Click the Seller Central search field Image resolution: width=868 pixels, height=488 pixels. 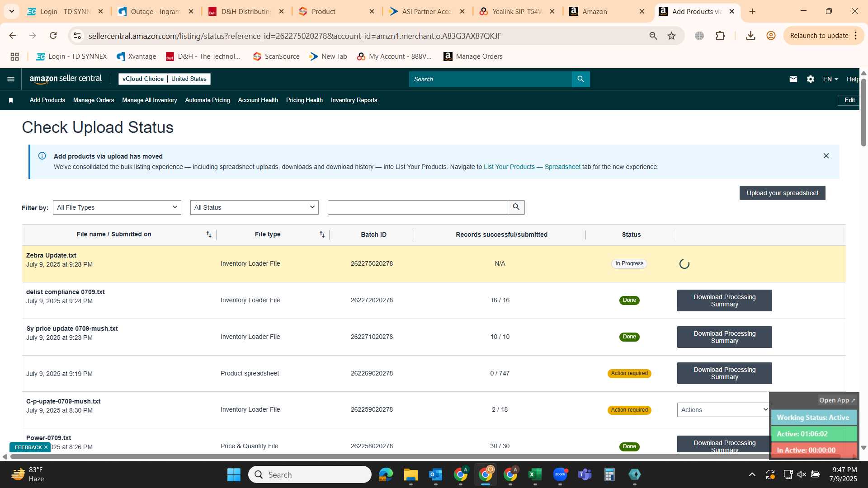pos(491,79)
